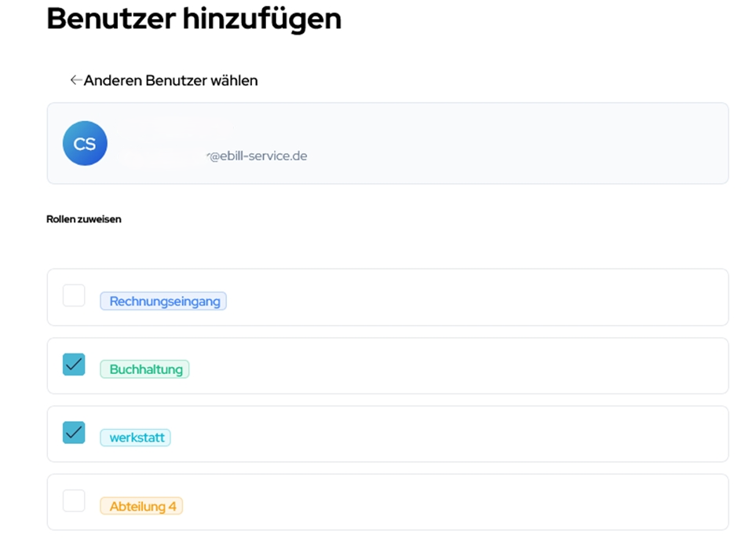Select the werkstatt role row
756x539 pixels.
[x=471, y=434]
